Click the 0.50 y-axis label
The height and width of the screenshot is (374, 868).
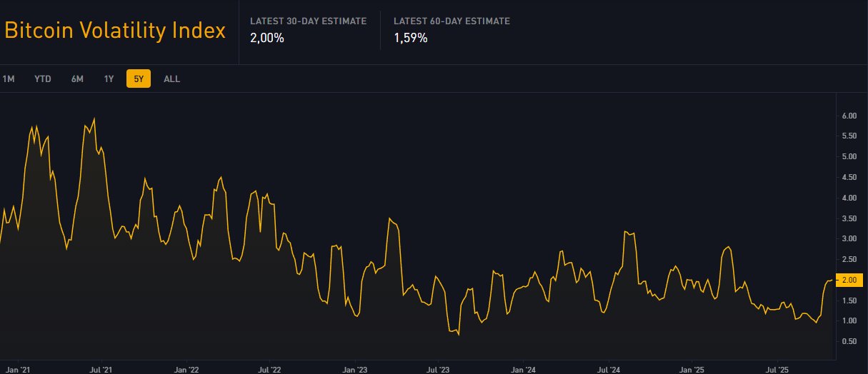[849, 341]
